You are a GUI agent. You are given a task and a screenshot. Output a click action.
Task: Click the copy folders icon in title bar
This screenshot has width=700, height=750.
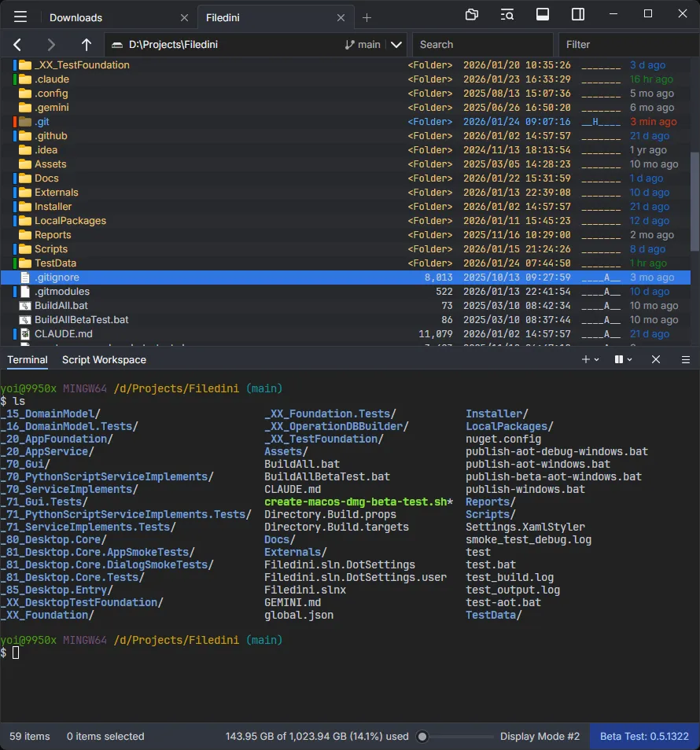coord(472,15)
